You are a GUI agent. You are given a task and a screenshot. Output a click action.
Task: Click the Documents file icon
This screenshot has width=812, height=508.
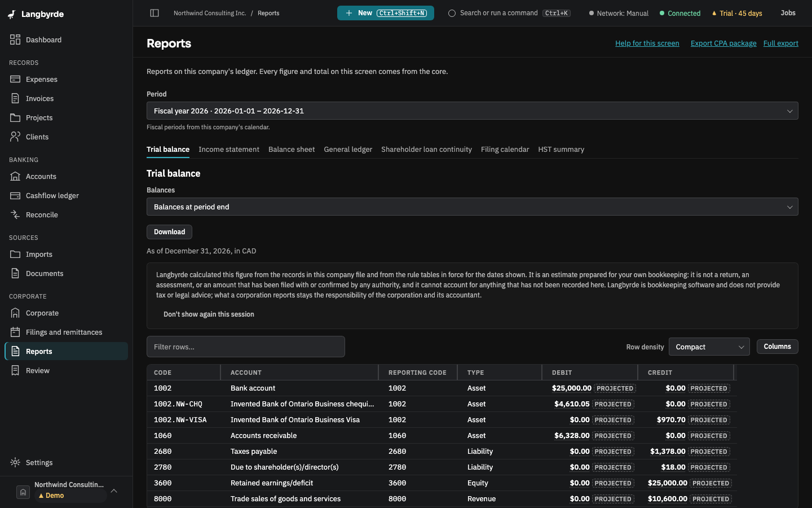(15, 273)
